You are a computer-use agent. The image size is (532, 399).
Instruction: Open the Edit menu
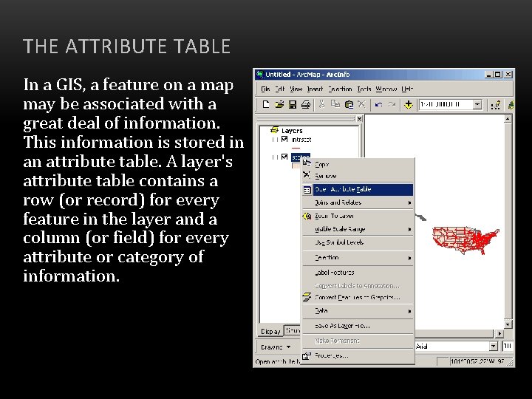click(x=280, y=89)
